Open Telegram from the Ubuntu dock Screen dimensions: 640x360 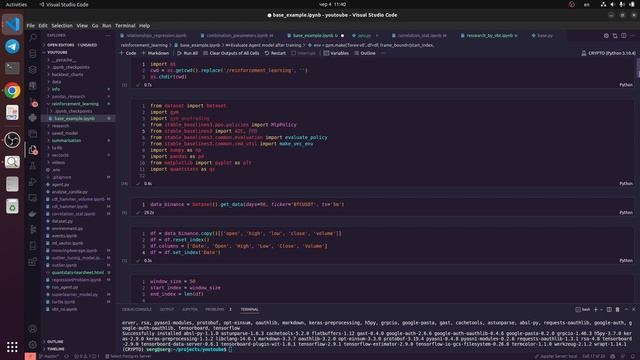point(12,47)
